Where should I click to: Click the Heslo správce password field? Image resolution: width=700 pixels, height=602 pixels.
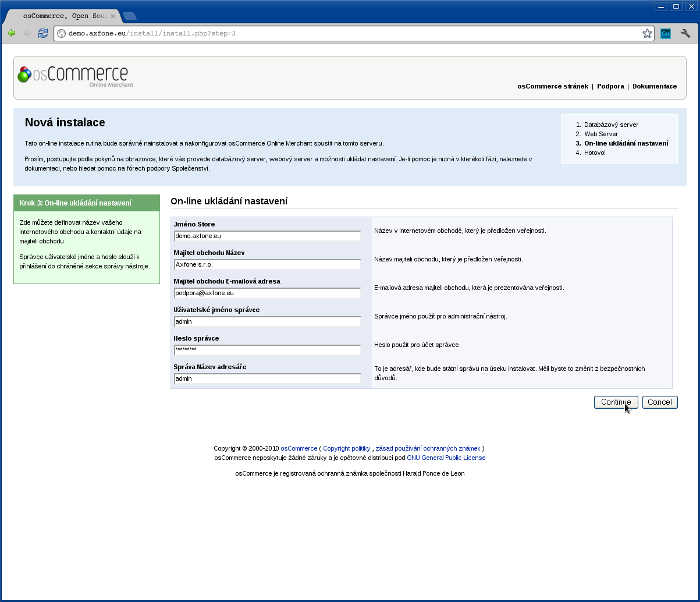[268, 350]
